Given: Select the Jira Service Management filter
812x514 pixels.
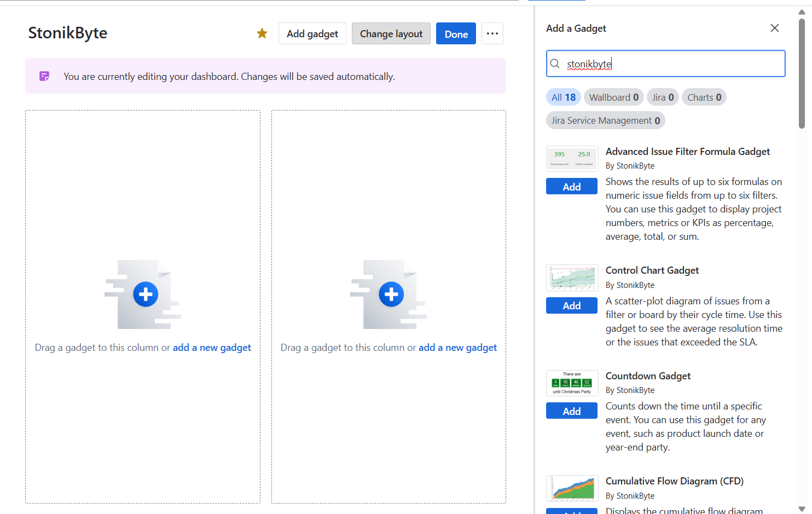Looking at the screenshot, I should 605,120.
